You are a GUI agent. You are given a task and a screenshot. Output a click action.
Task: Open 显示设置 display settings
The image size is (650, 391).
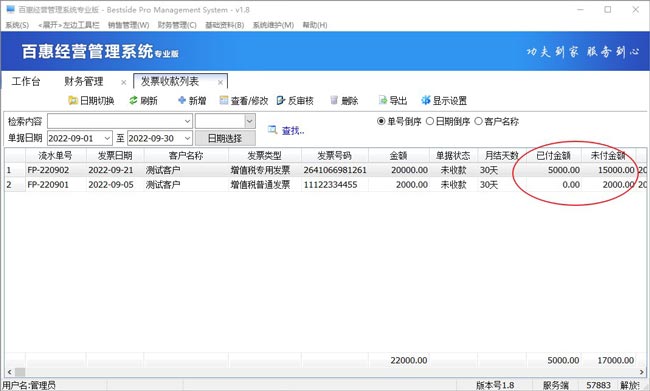point(444,100)
